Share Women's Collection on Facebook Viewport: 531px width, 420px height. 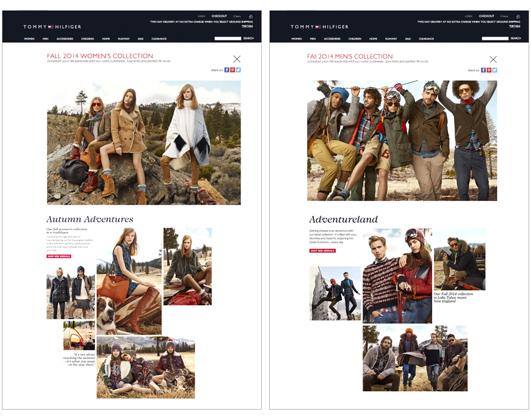click(227, 70)
